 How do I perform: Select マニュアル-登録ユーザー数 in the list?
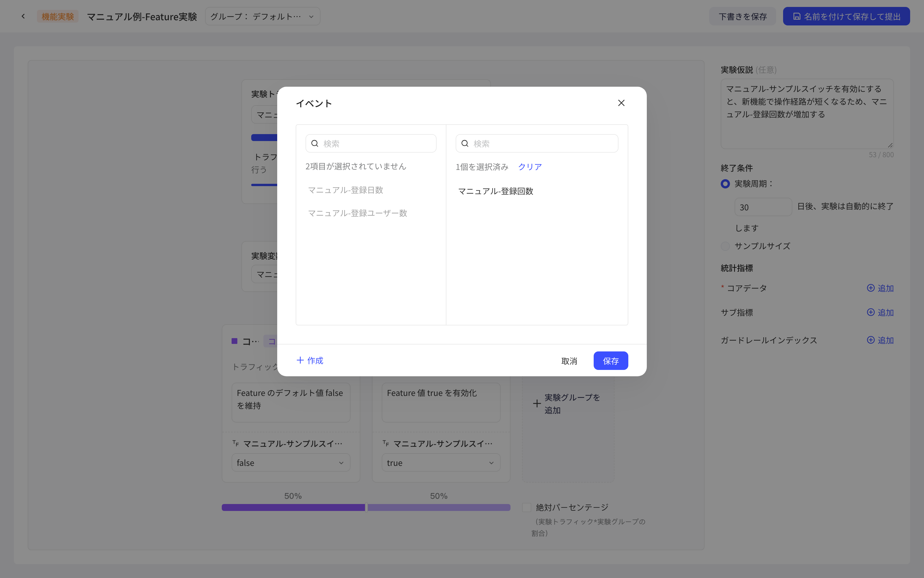pyautogui.click(x=357, y=213)
